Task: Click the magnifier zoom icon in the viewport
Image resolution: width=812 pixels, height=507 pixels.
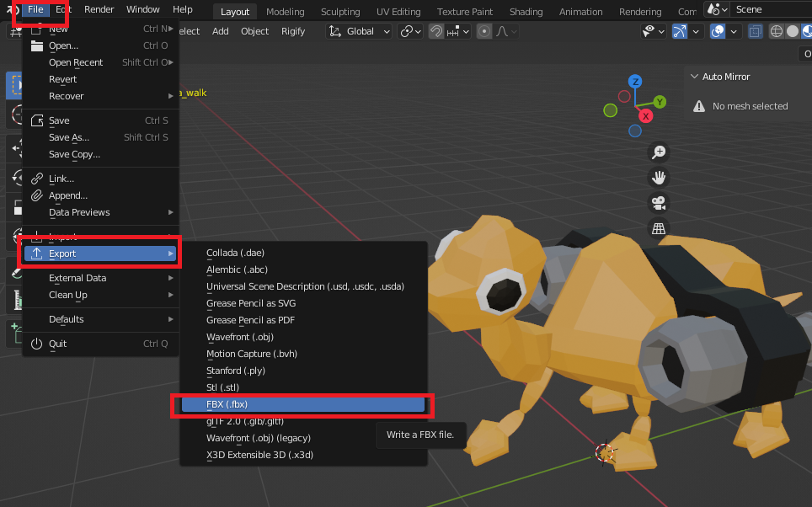Action: point(659,152)
